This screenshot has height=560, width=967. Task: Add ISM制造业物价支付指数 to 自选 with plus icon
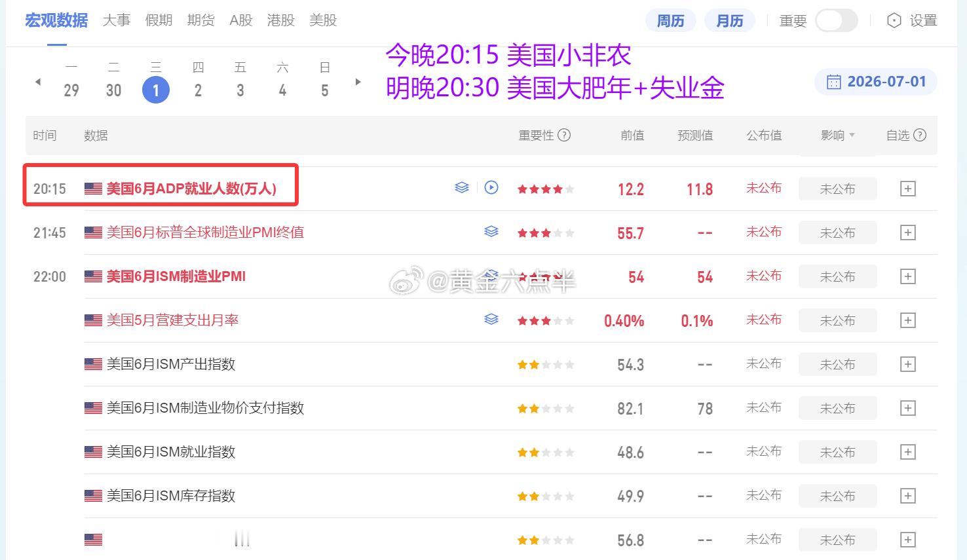coord(908,408)
